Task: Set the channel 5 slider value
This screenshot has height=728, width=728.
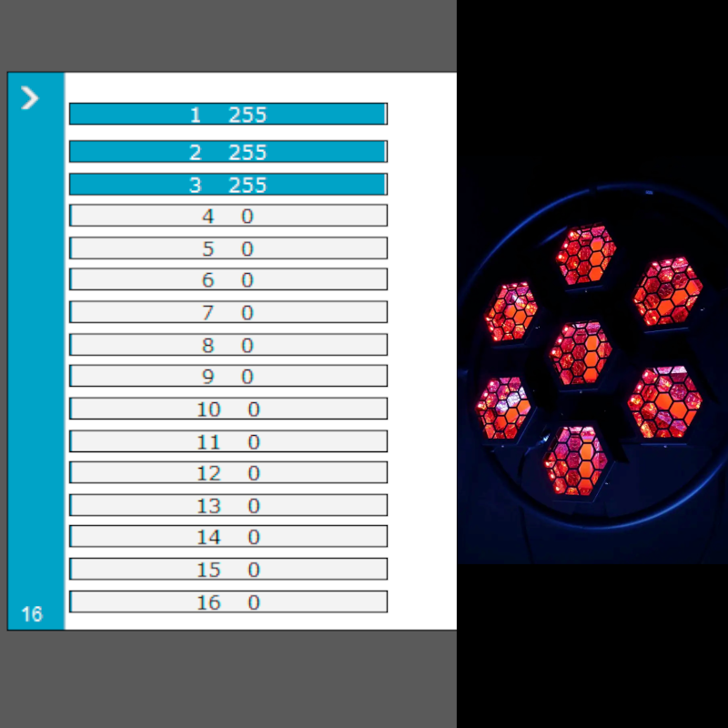Action: tap(228, 248)
